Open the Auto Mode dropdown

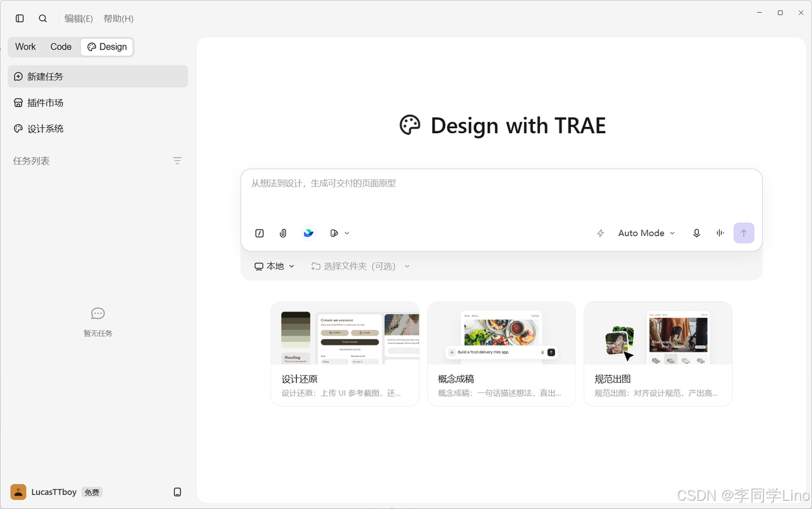(646, 233)
